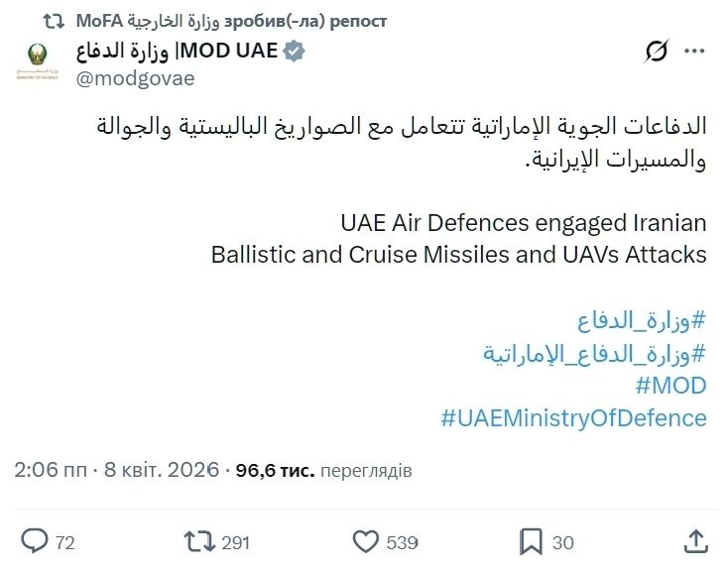Click the English tweet text about Air Defences

click(458, 238)
